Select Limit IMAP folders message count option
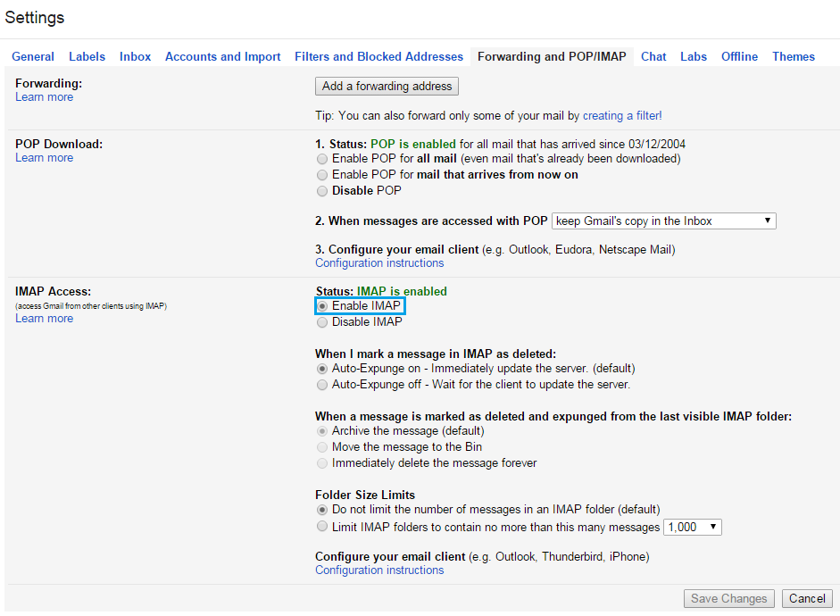The width and height of the screenshot is (840, 616). (322, 527)
